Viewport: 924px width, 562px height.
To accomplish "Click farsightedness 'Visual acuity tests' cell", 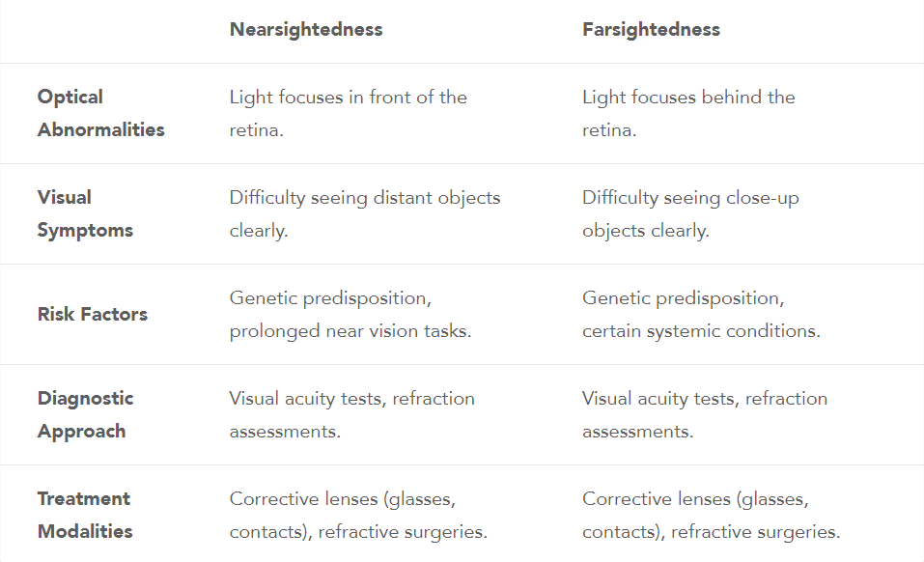I will click(x=705, y=414).
